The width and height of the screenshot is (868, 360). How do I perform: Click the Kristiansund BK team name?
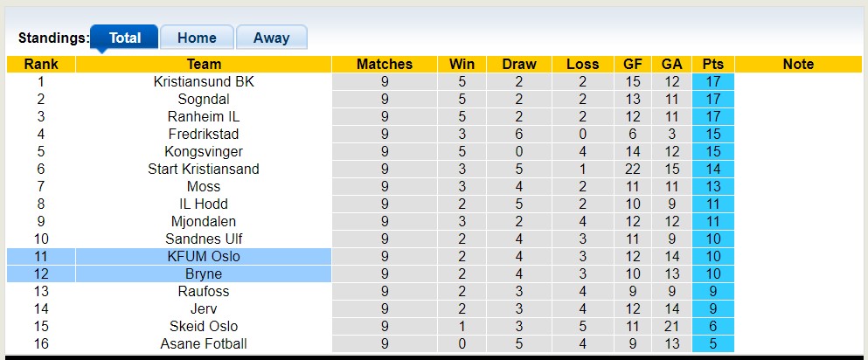pos(204,81)
